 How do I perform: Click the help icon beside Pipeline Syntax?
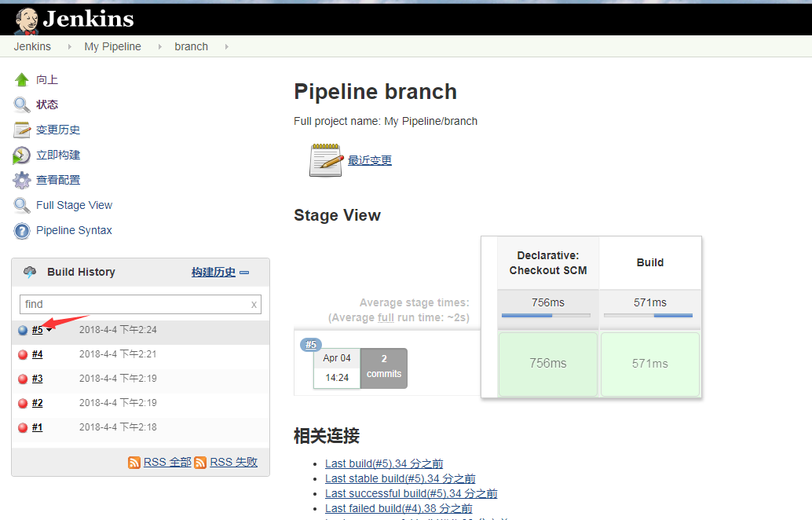point(22,231)
